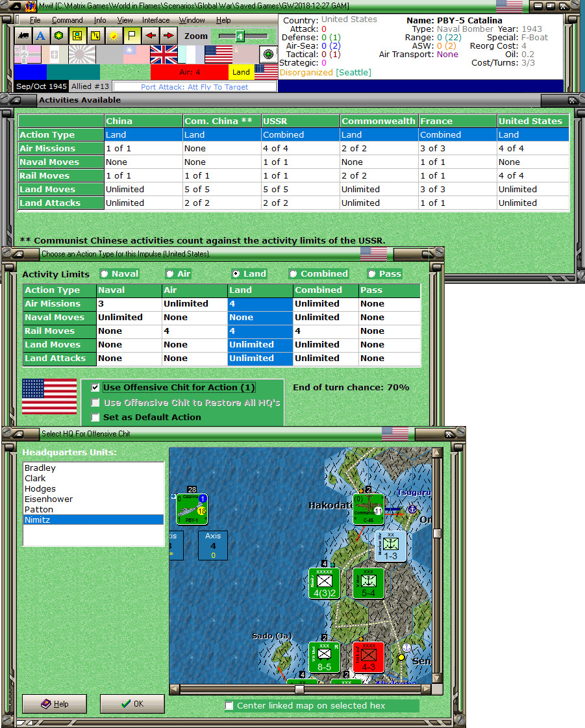Roll up the Activities Available window
585x728 pixels.
16,100
